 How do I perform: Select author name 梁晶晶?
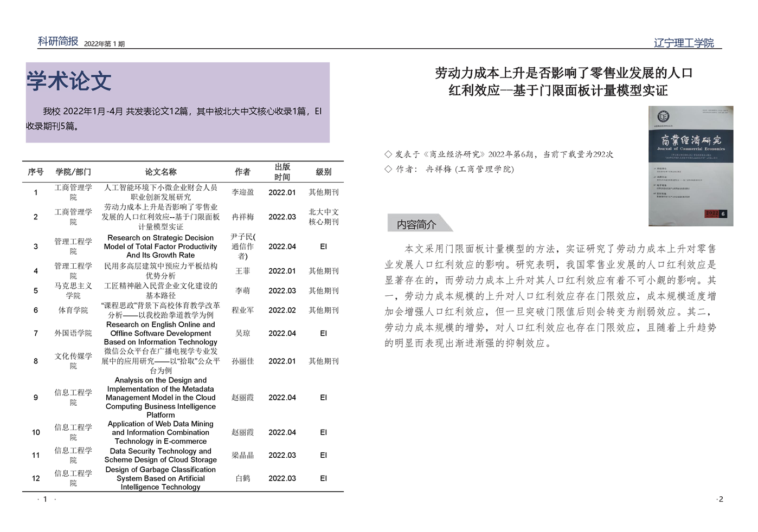click(x=242, y=455)
